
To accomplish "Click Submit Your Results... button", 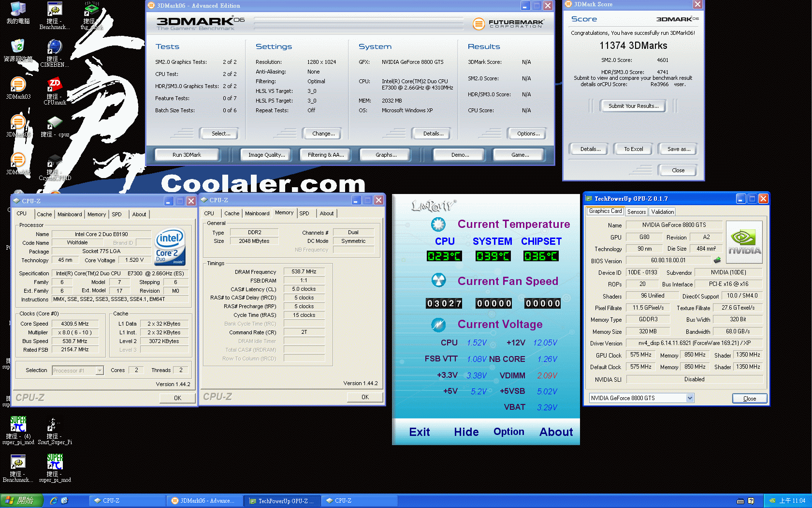I will (633, 106).
